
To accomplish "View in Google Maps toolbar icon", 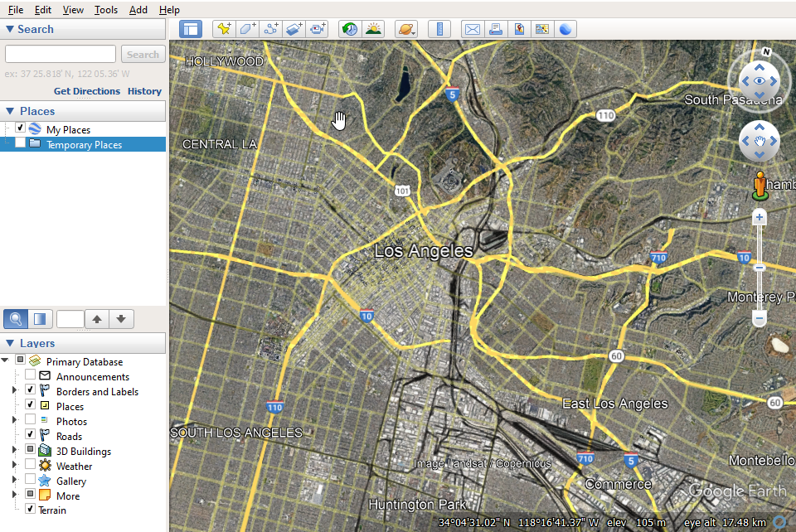I will [x=542, y=29].
